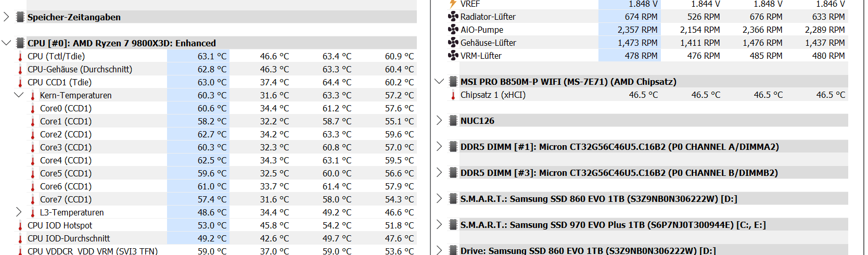Viewport: 868px width, 255px height.
Task: Click thermometer icon of Chipsatz 1 (xHCI)
Action: tap(453, 95)
